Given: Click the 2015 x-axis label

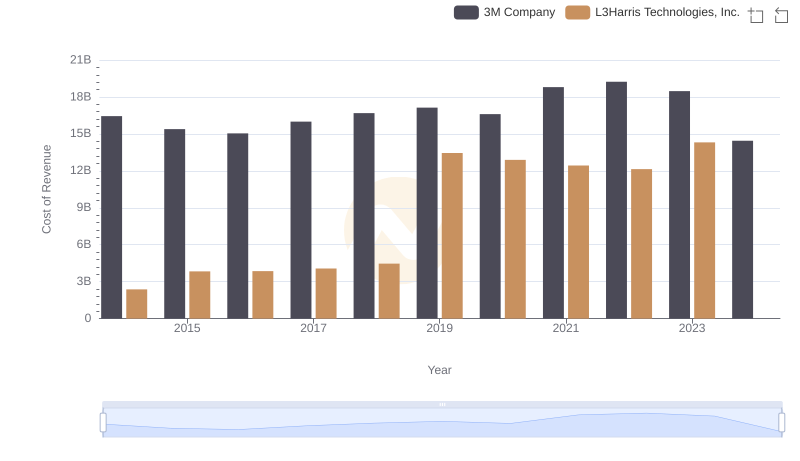Looking at the screenshot, I should coord(187,328).
